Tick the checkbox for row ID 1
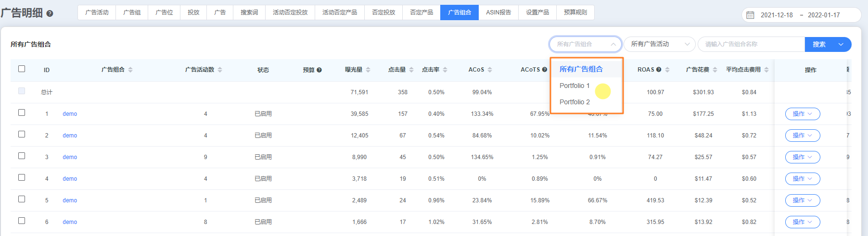This screenshot has width=868, height=236. [x=22, y=112]
